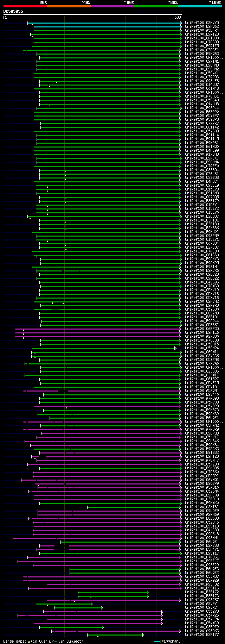Click the UniRef100_B3FI72 entry

tap(202, 592)
